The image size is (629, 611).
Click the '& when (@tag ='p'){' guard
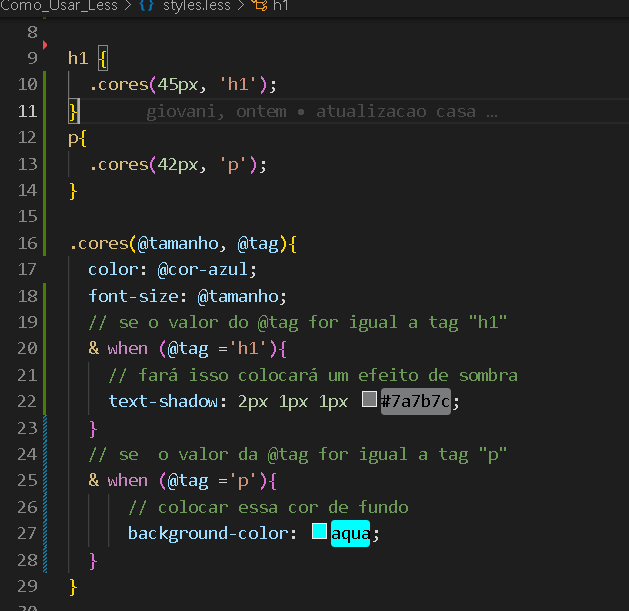[182, 481]
